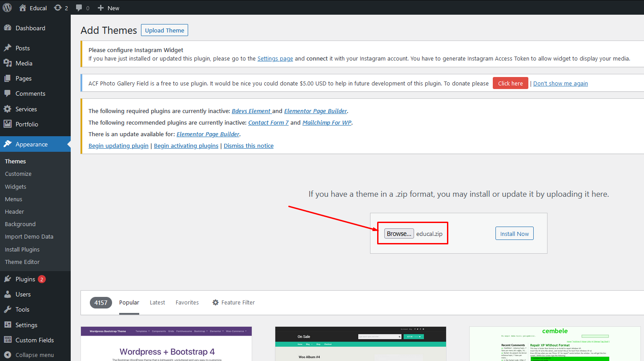Click the New plus icon
The height and width of the screenshot is (361, 644).
coord(101,8)
